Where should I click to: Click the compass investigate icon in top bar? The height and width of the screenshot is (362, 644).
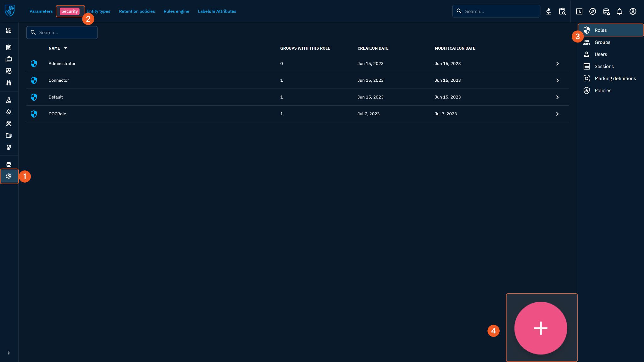[592, 12]
